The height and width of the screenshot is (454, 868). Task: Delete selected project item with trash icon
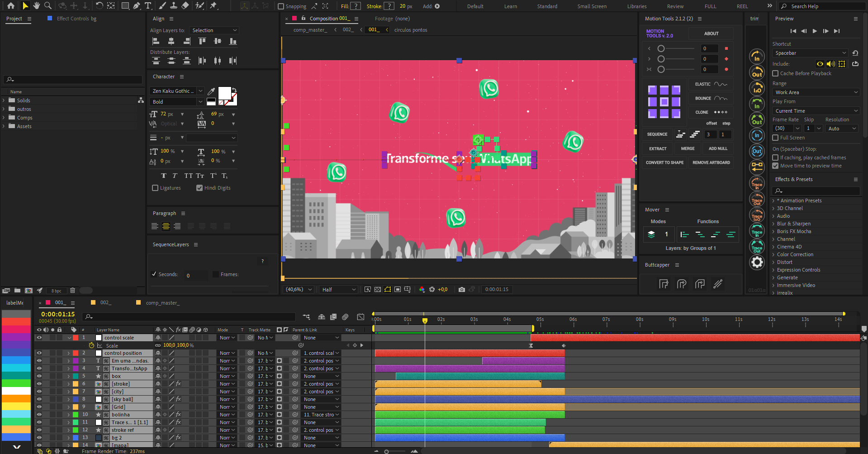click(72, 291)
